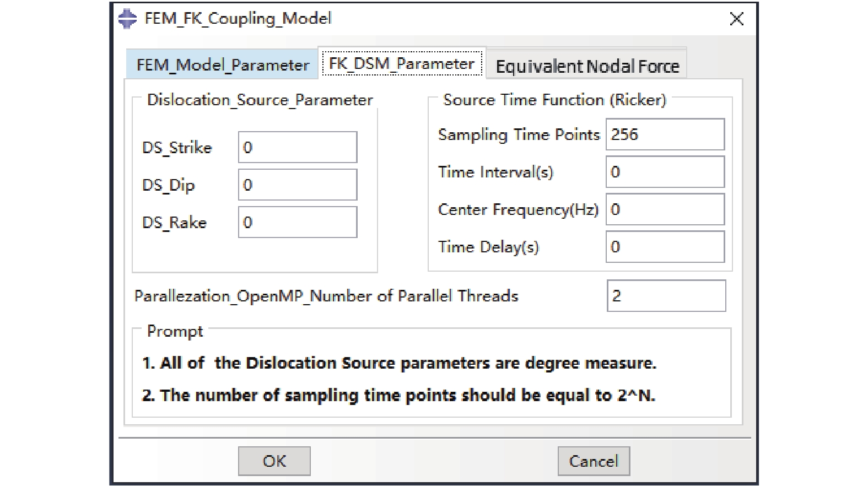Click the Time Delay(s) input field

coord(665,247)
